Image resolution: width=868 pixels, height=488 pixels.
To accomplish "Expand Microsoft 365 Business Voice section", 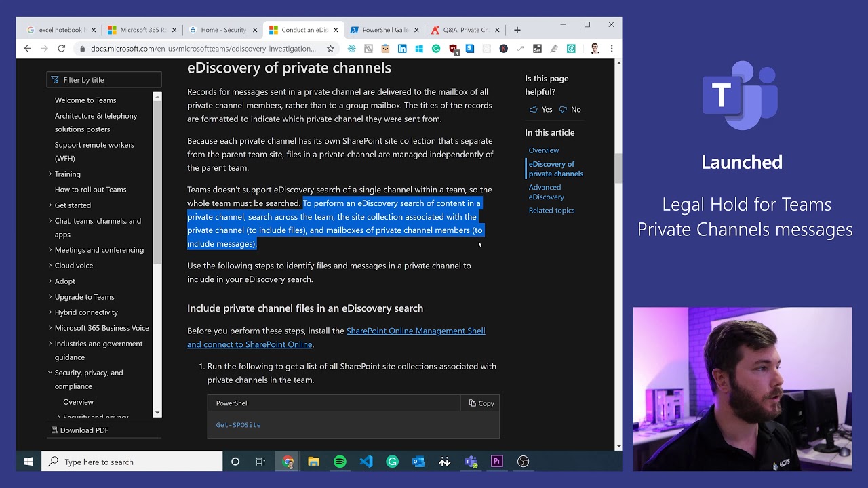I will point(50,328).
